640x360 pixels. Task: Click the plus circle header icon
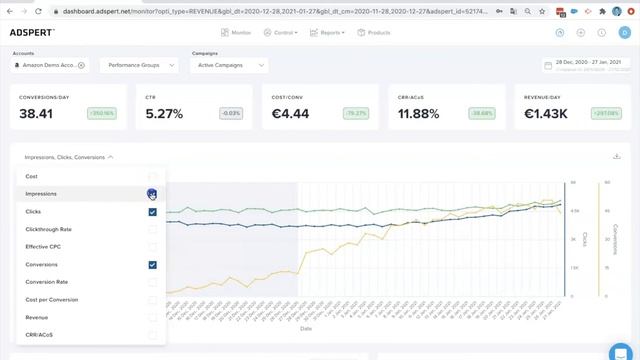[580, 33]
